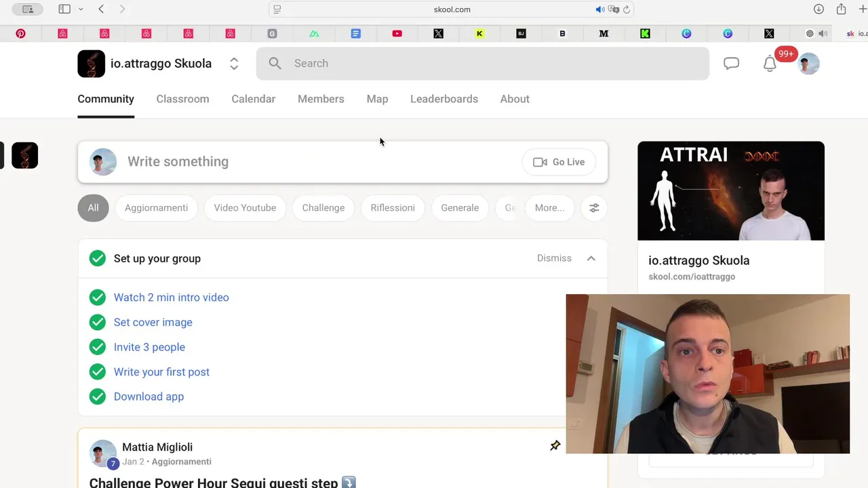Open the Leaderboards tab
This screenshot has height=488, width=868.
click(444, 99)
